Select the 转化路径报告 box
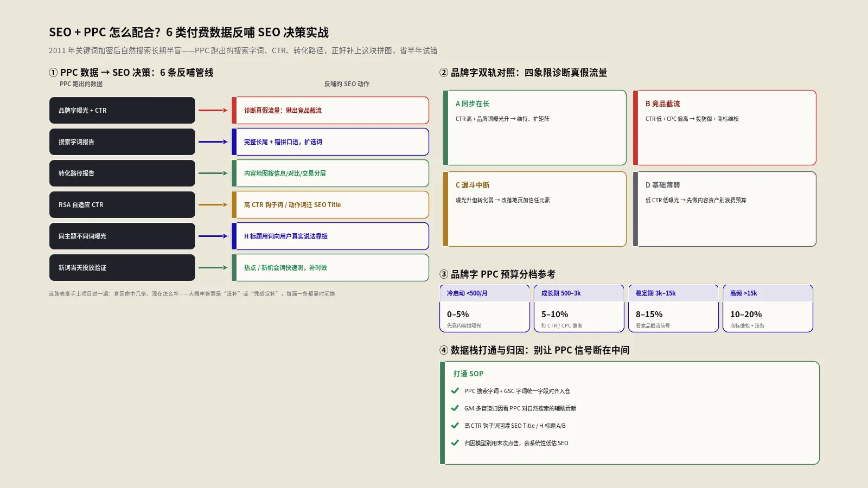This screenshot has width=868, height=488. click(122, 173)
